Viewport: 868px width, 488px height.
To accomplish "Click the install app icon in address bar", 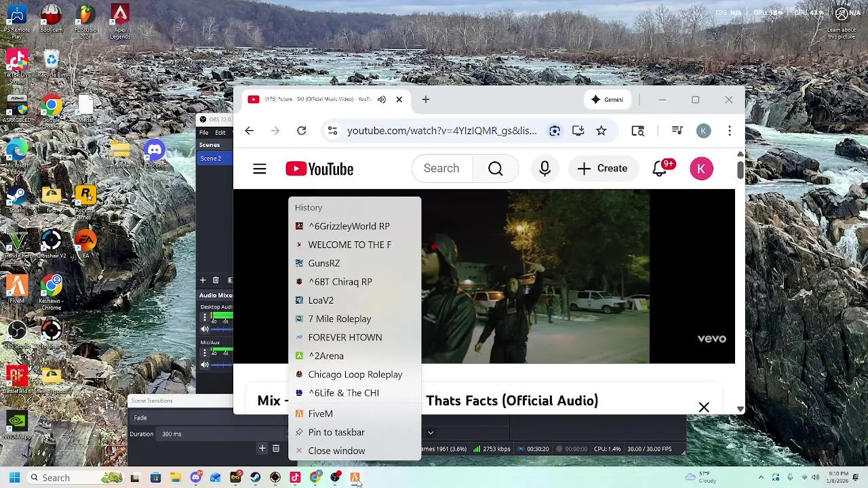I will pos(578,131).
